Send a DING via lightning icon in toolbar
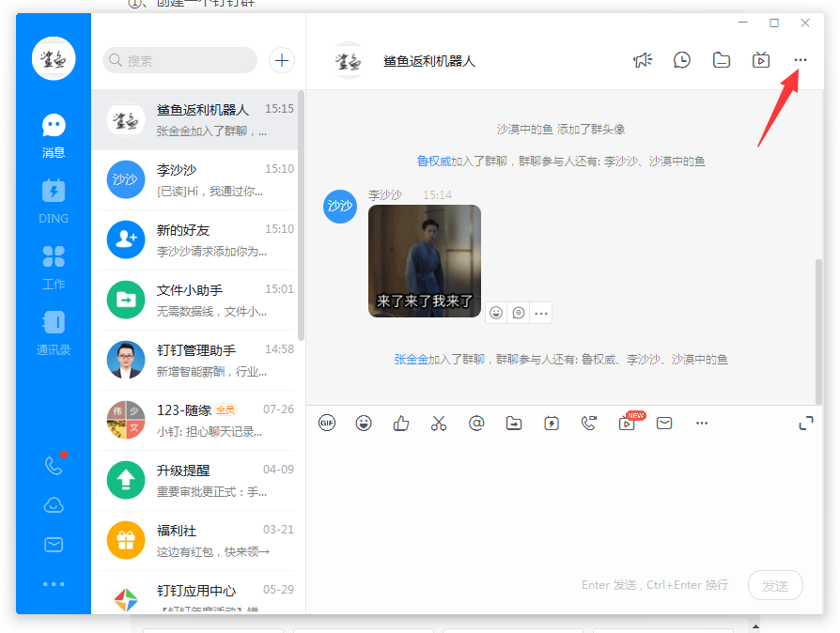Screen dimensions: 840x633 (x=552, y=423)
